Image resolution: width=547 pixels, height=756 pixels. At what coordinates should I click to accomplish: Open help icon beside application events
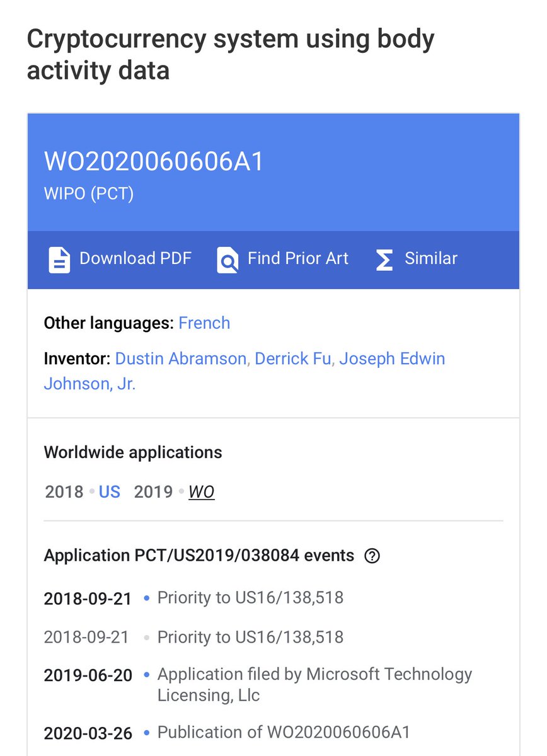coord(372,556)
